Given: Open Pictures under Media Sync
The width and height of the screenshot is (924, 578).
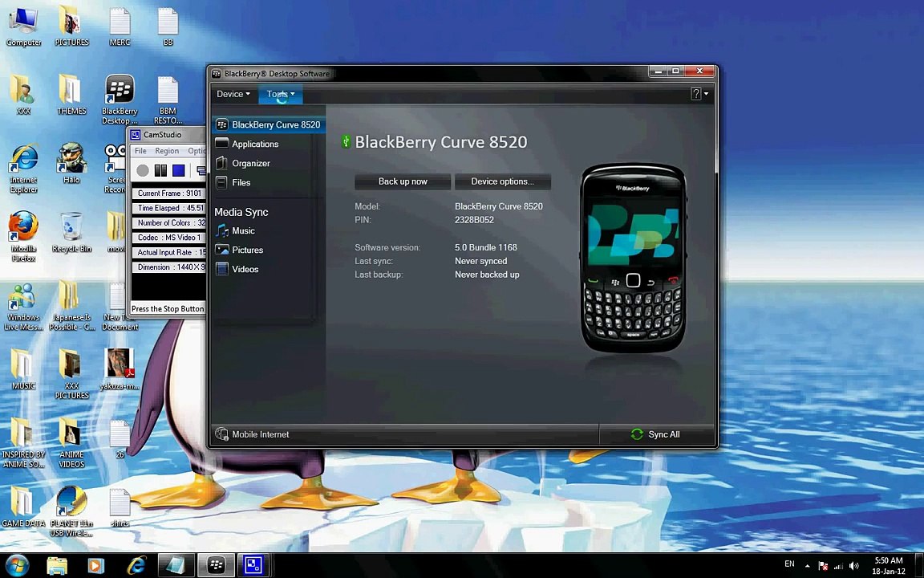Looking at the screenshot, I should tap(247, 250).
